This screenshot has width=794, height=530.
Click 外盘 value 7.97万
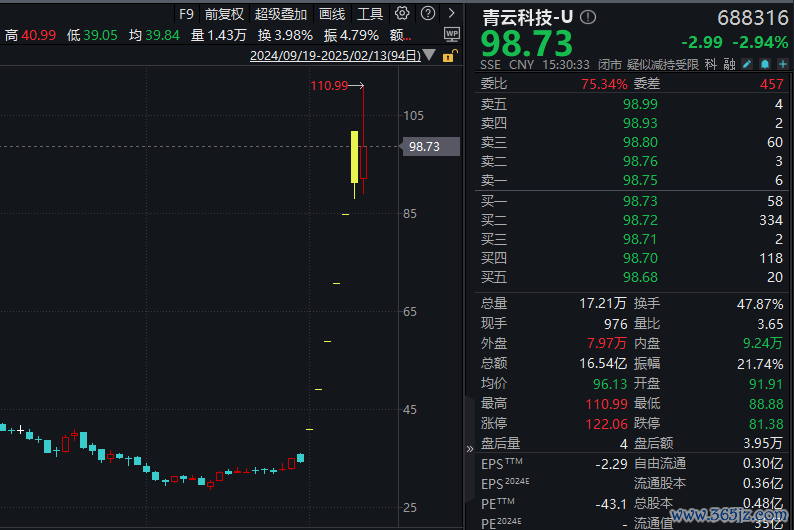pos(607,344)
